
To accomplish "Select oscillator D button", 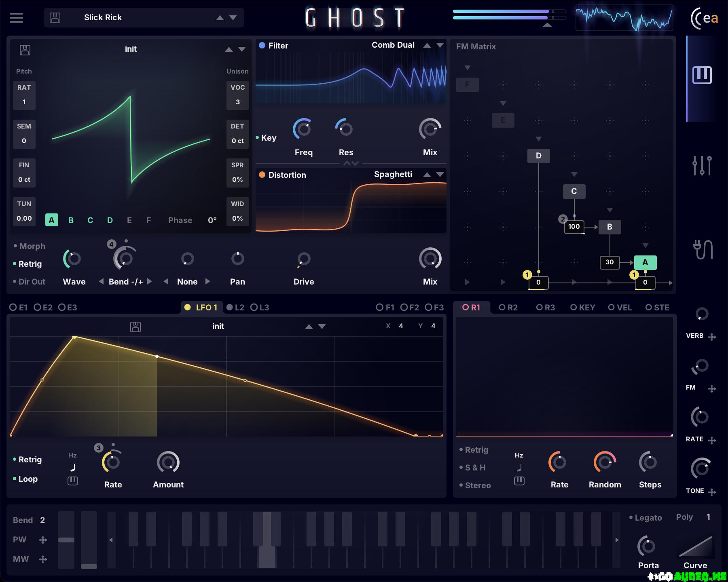I will [x=110, y=220].
